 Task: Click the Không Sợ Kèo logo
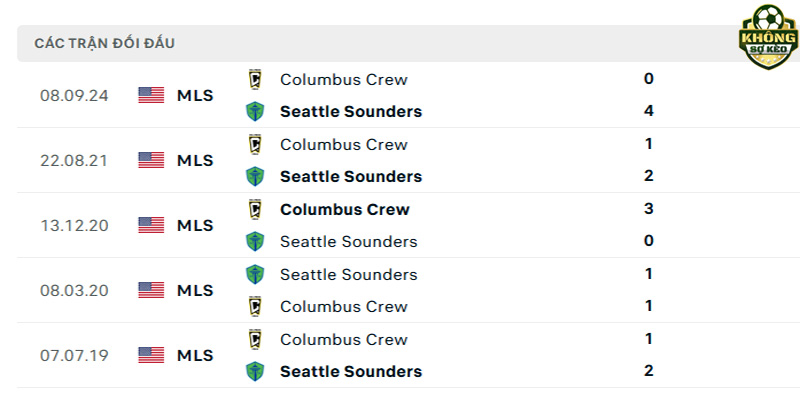pyautogui.click(x=768, y=37)
